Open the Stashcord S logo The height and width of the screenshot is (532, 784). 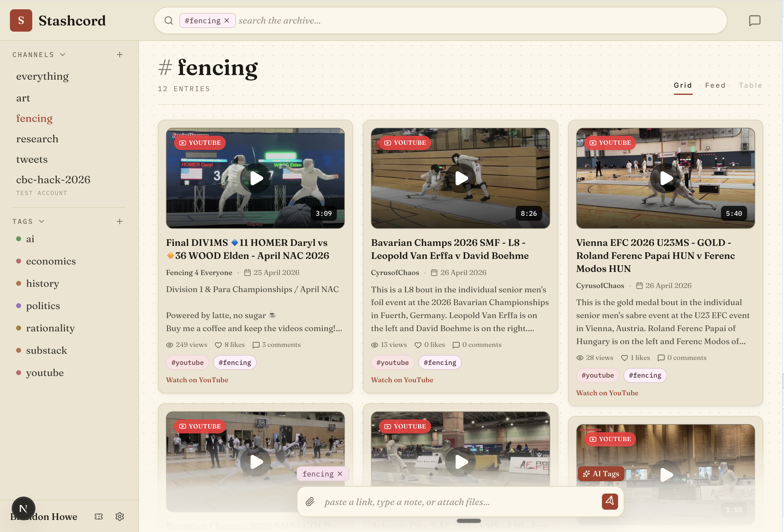point(21,20)
